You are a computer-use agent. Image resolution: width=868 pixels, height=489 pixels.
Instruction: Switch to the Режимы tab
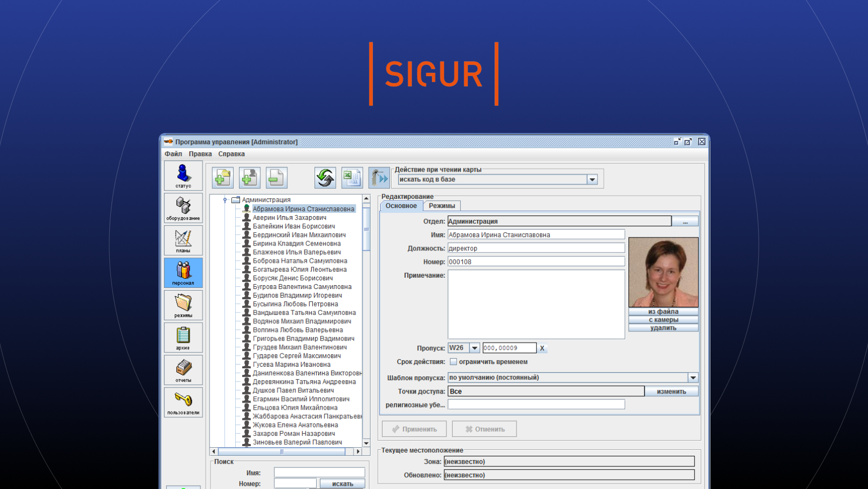pos(442,205)
